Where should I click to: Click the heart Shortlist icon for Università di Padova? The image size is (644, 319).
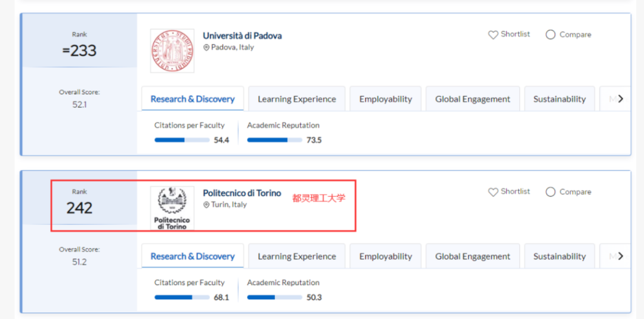[x=493, y=35]
